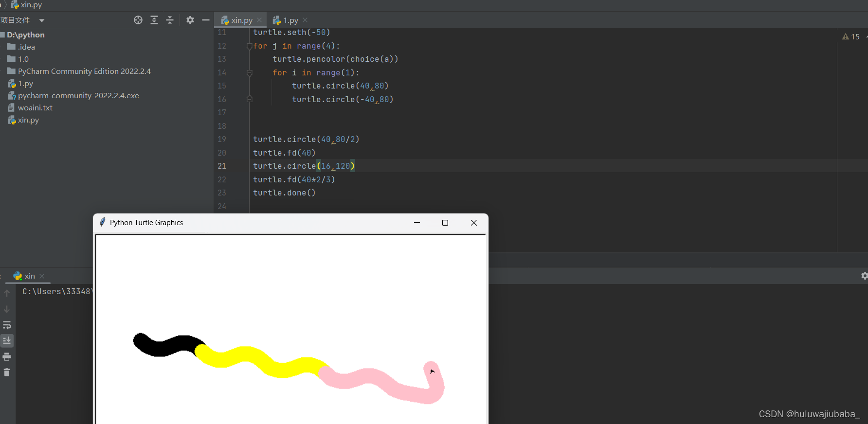Click the Select Opened File locate icon
The width and height of the screenshot is (868, 424).
(138, 20)
